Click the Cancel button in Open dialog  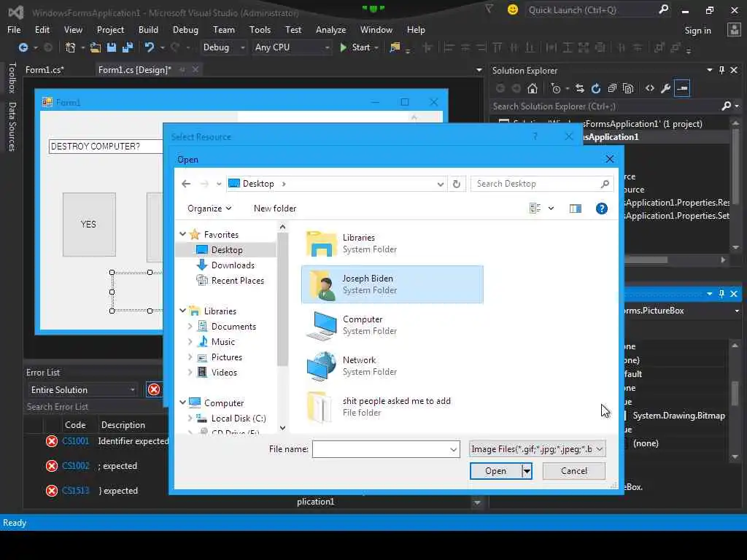[x=573, y=471]
